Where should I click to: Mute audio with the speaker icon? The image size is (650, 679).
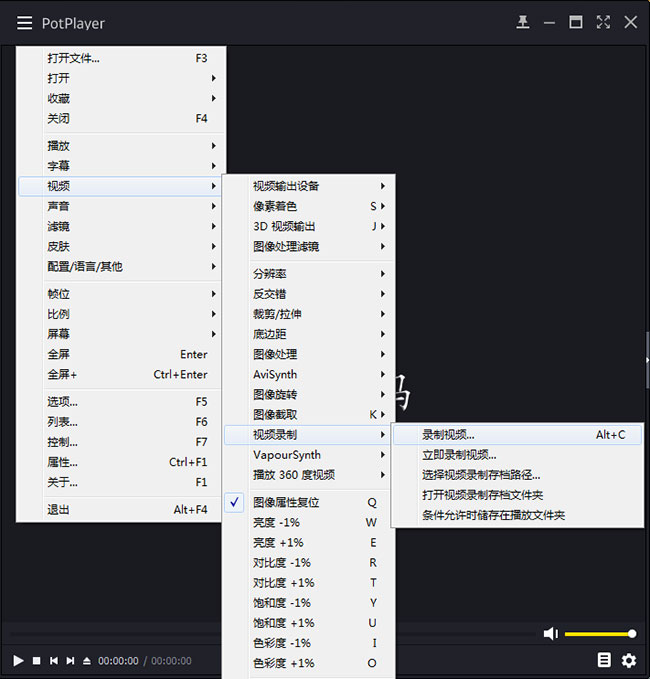550,634
